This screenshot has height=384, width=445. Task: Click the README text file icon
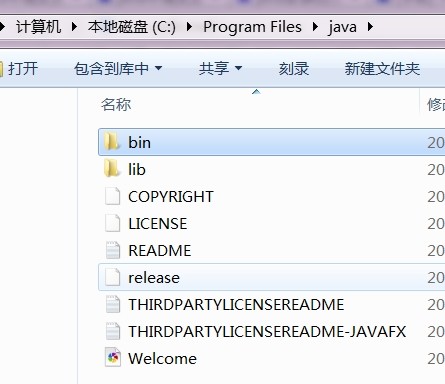point(113,250)
